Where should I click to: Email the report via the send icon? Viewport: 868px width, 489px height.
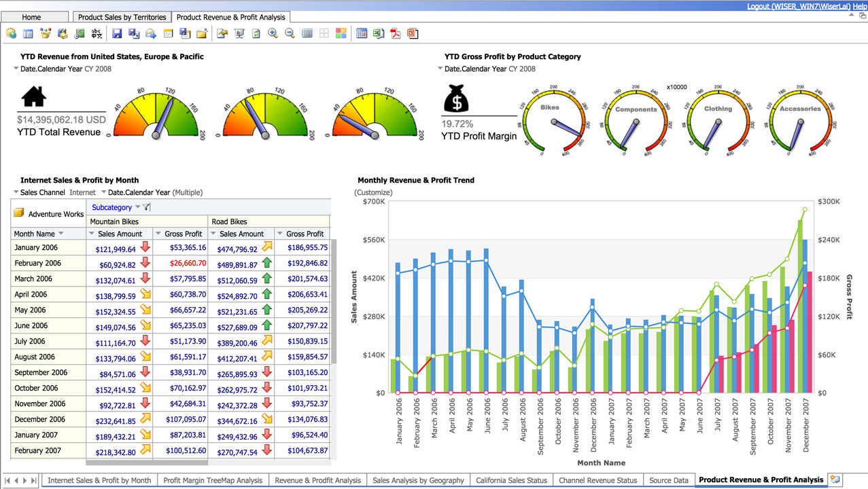[150, 33]
